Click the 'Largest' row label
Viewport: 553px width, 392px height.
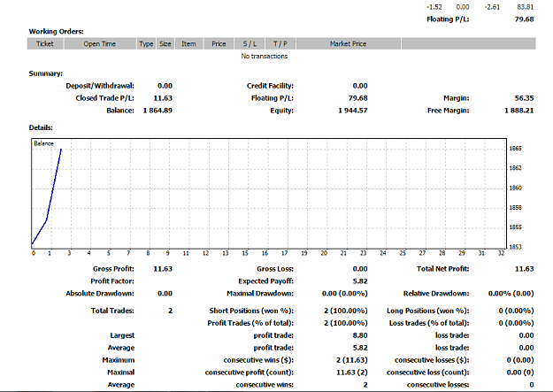pos(122,335)
